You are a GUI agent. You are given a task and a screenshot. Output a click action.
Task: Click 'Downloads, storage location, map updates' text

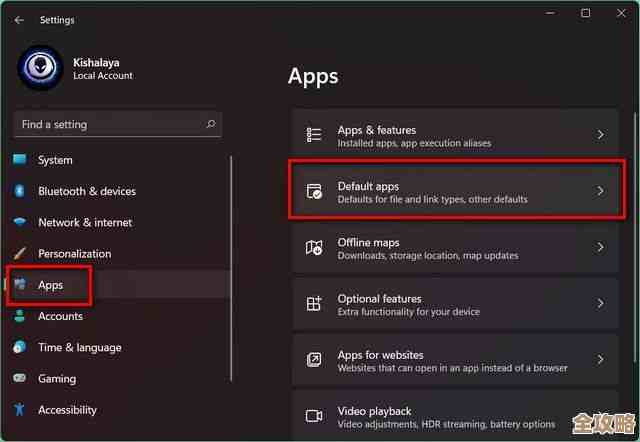428,256
